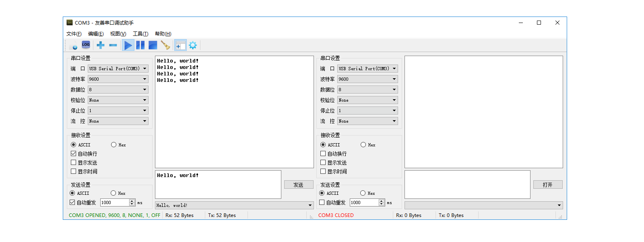644x242 pixels.
Task: Expand right panel 校验位 dropdown
Action: point(367,100)
